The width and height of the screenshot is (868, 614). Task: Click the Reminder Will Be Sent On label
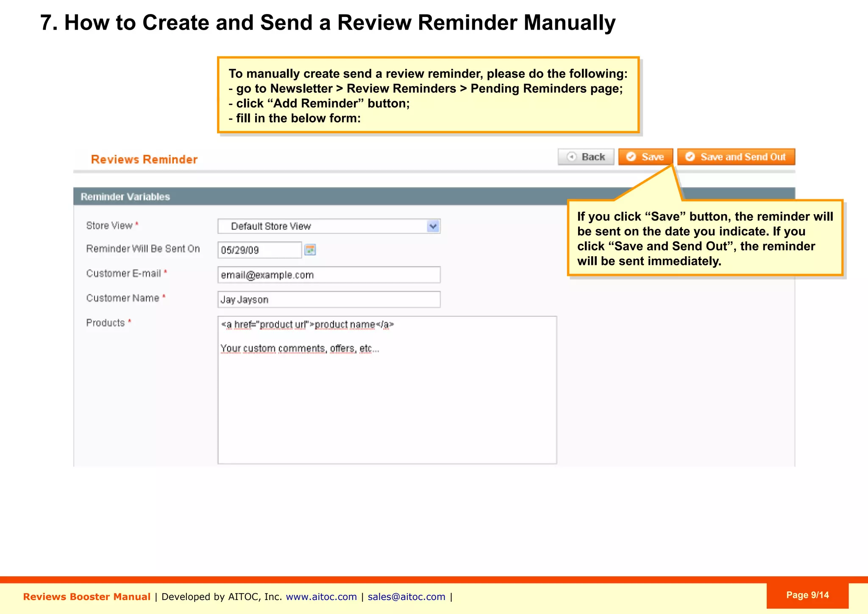[x=143, y=249]
